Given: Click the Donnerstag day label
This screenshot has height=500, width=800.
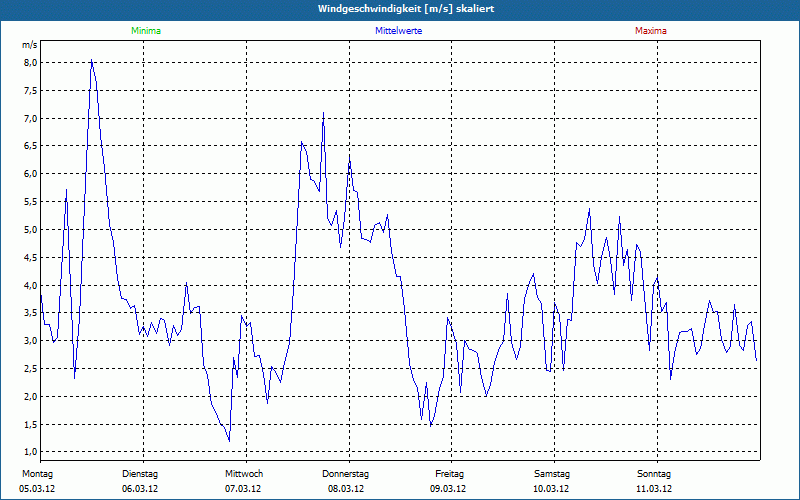Looking at the screenshot, I should pos(345,474).
